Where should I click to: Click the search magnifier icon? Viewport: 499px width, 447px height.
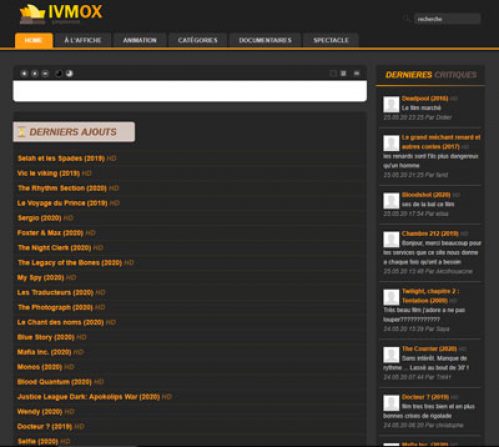point(406,19)
